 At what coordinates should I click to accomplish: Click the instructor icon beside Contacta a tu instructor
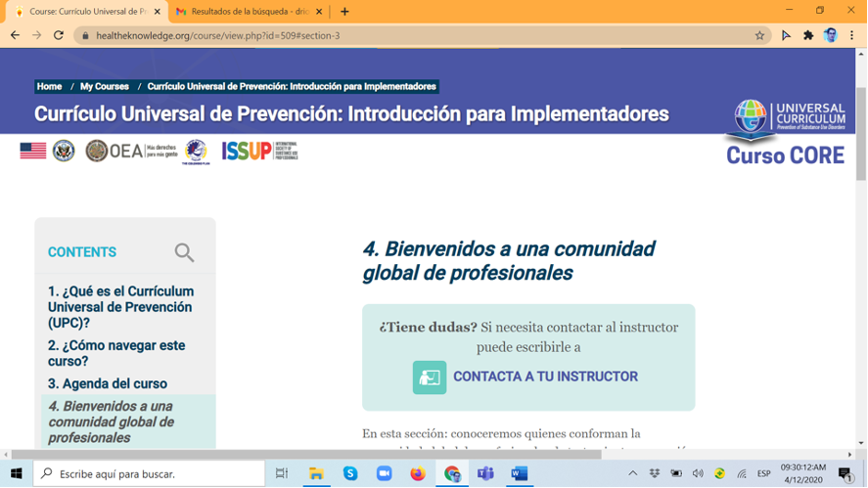tap(430, 377)
